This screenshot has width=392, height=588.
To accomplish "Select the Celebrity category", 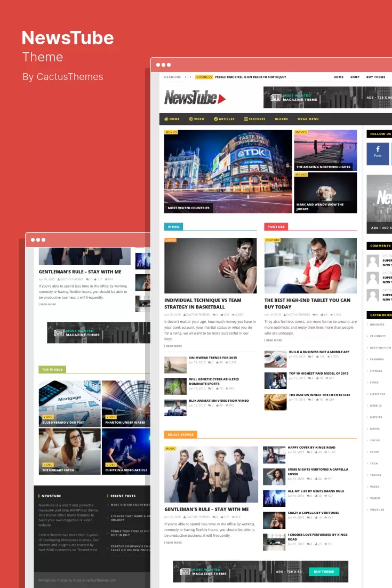I will 378,336.
